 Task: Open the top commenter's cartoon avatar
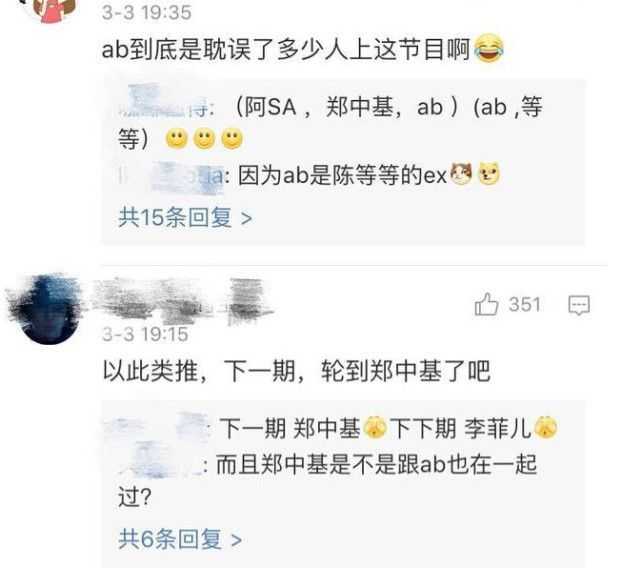pyautogui.click(x=55, y=10)
